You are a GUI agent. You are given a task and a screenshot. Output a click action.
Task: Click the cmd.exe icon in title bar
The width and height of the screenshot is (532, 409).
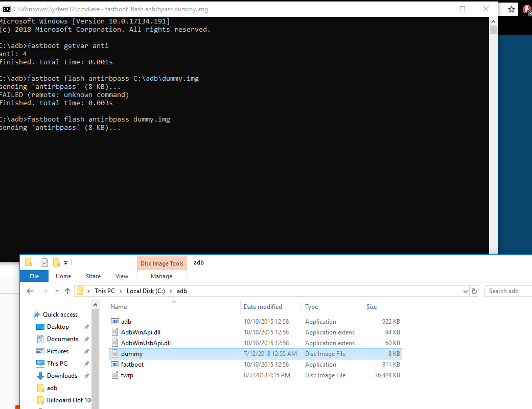pyautogui.click(x=6, y=9)
